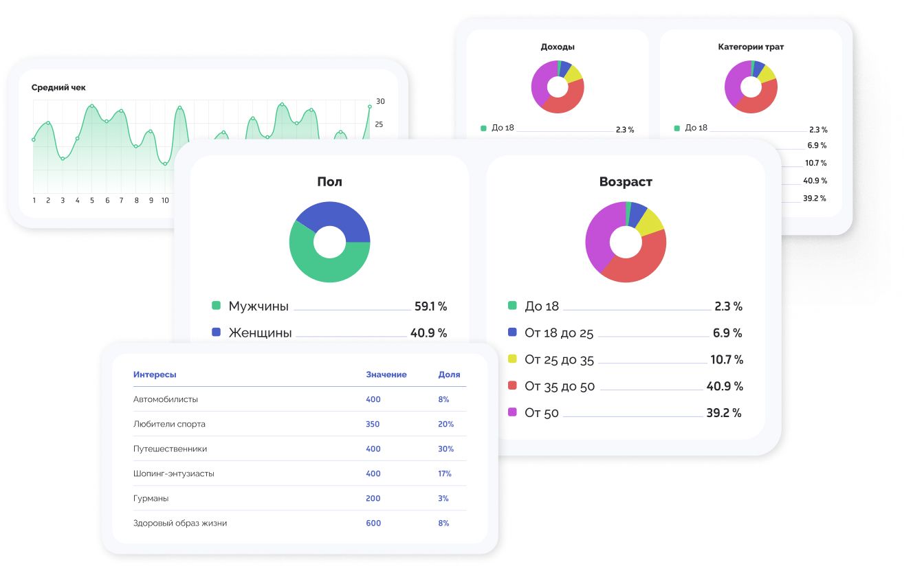Click the Категории трат donut chart

[x=751, y=87]
